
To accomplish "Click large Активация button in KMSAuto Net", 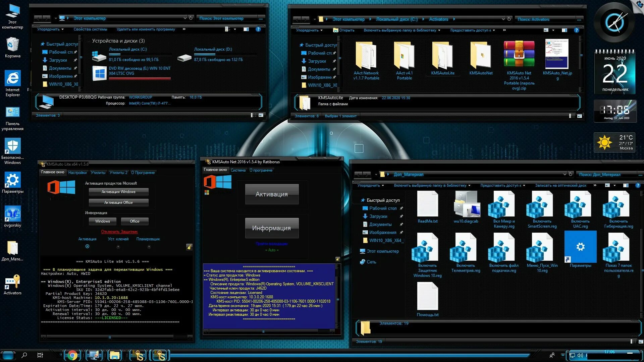I will [x=272, y=194].
